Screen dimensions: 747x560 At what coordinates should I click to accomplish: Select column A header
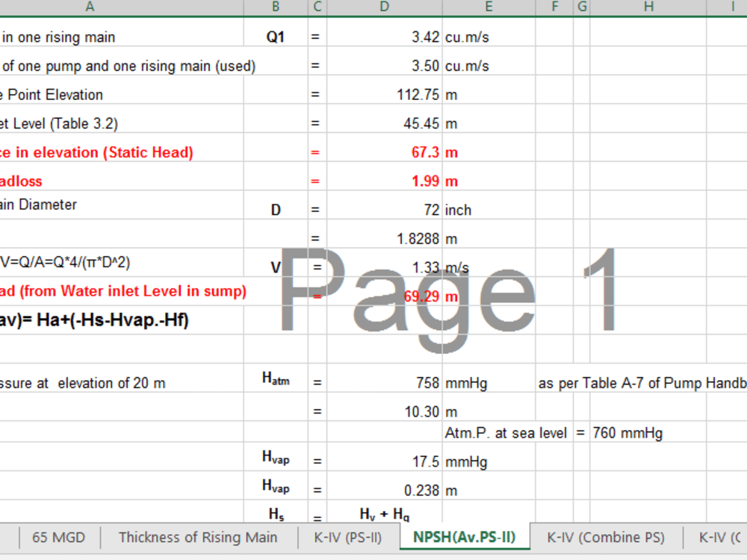pyautogui.click(x=90, y=7)
